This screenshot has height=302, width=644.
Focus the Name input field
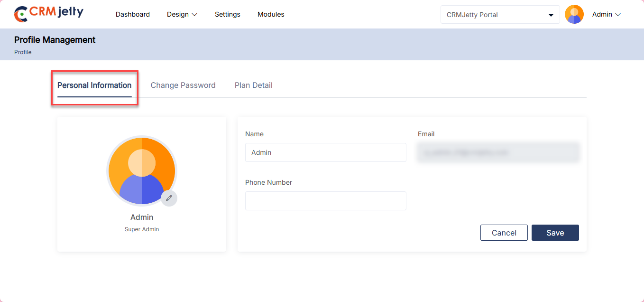pyautogui.click(x=325, y=152)
